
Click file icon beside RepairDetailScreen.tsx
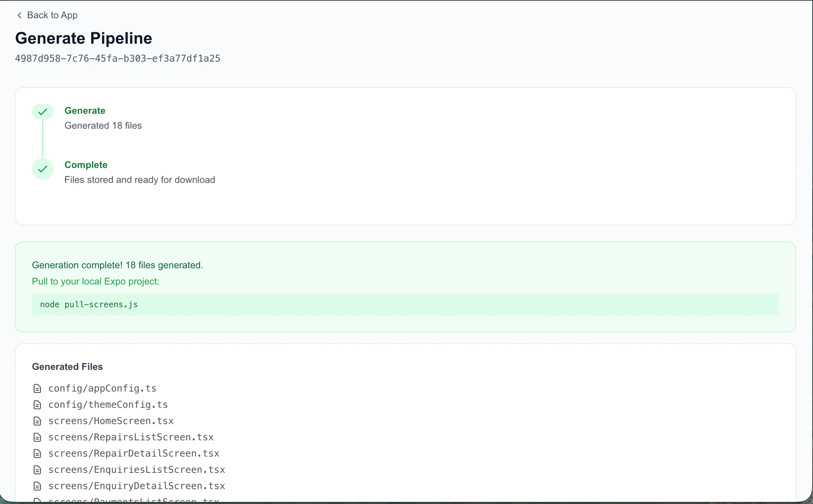tap(37, 454)
